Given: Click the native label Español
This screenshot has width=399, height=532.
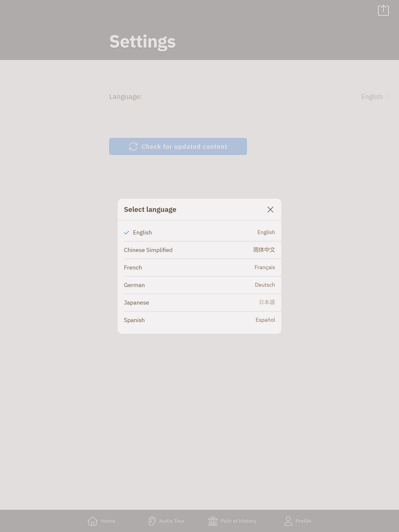Looking at the screenshot, I should (x=265, y=320).
